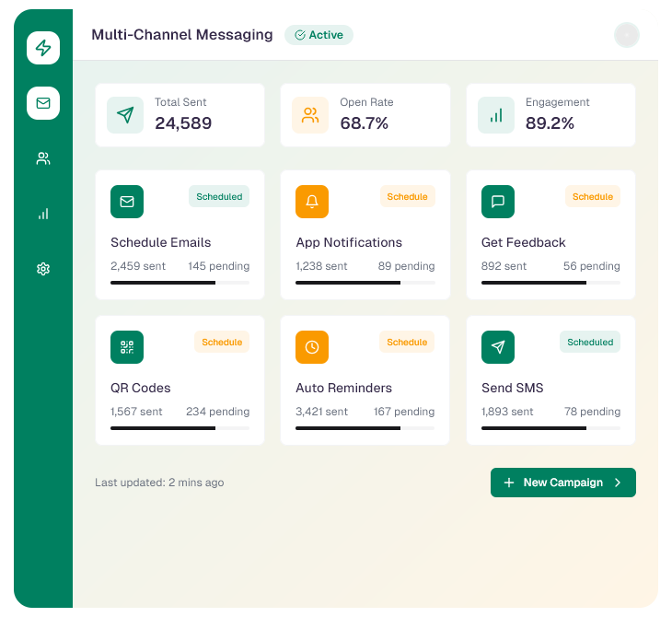The height and width of the screenshot is (617, 672).
Task: Open the contacts users icon in sidebar
Action: point(43,158)
